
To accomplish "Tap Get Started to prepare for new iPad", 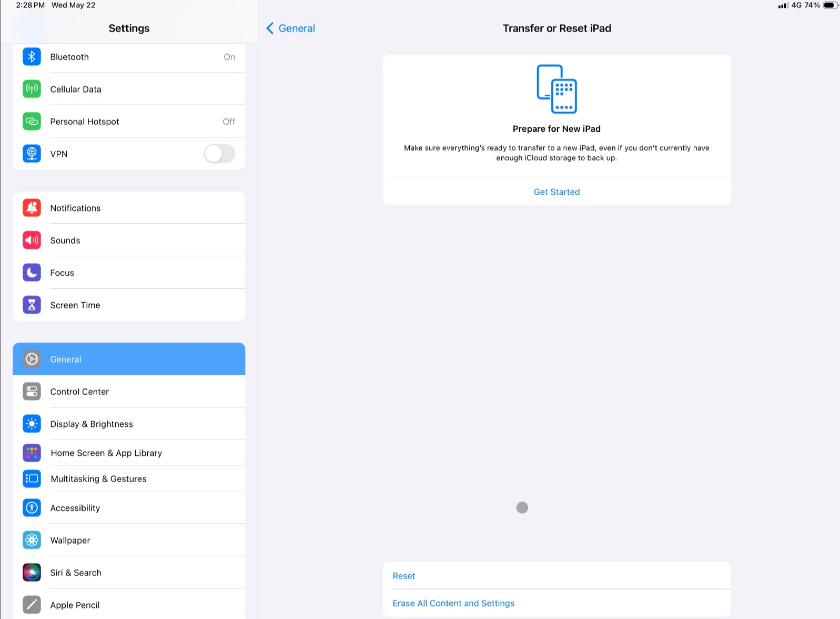I will [556, 192].
